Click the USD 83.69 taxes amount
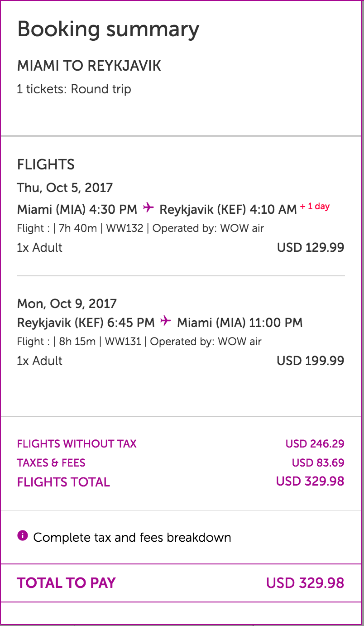Image resolution: width=364 pixels, height=626 pixels. pyautogui.click(x=318, y=463)
